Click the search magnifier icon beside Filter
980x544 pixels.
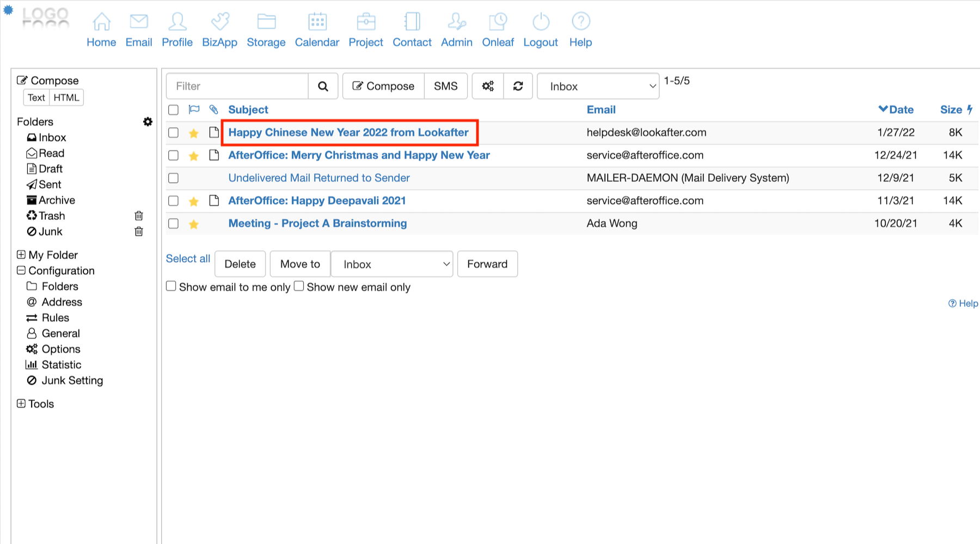323,86
